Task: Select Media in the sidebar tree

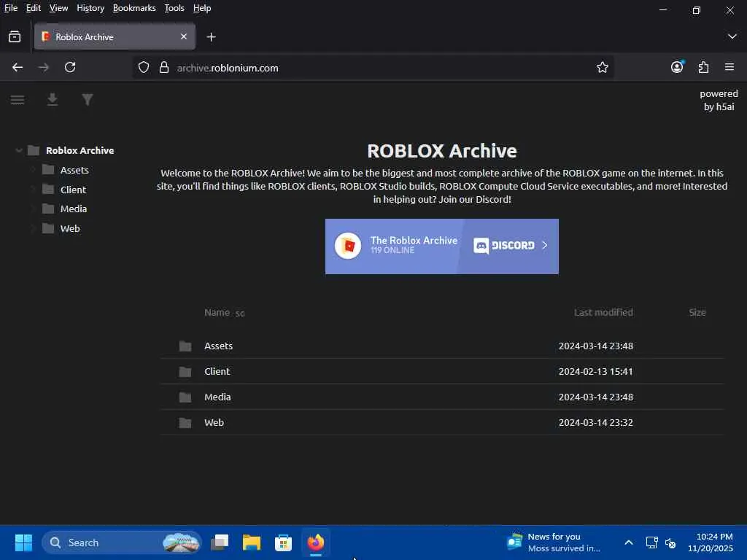Action: (74, 209)
